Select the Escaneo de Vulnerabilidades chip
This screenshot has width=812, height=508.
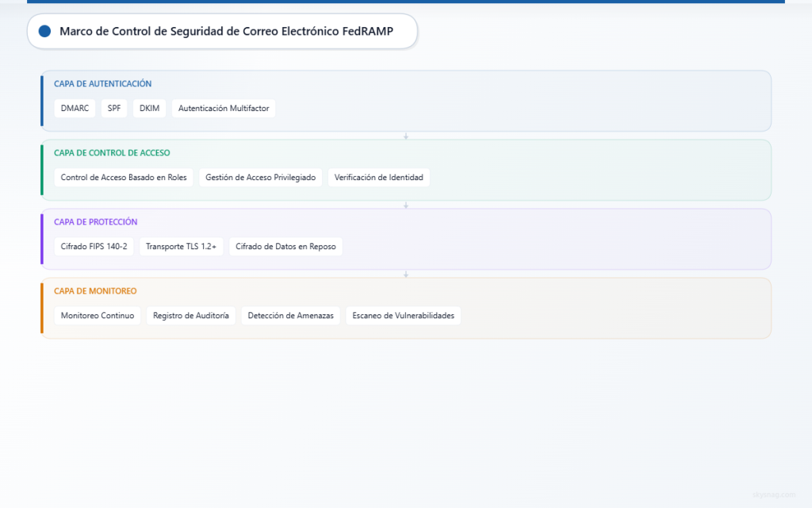403,315
